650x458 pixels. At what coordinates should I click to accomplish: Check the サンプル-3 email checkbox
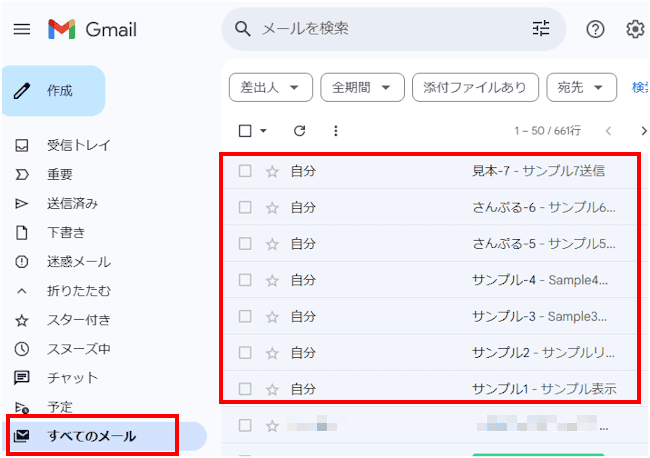(x=245, y=317)
